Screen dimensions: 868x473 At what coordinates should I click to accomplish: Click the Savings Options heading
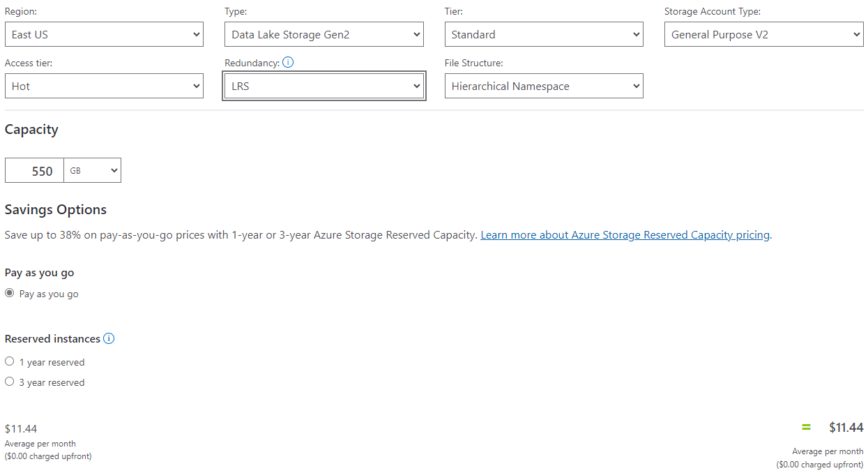click(x=56, y=209)
